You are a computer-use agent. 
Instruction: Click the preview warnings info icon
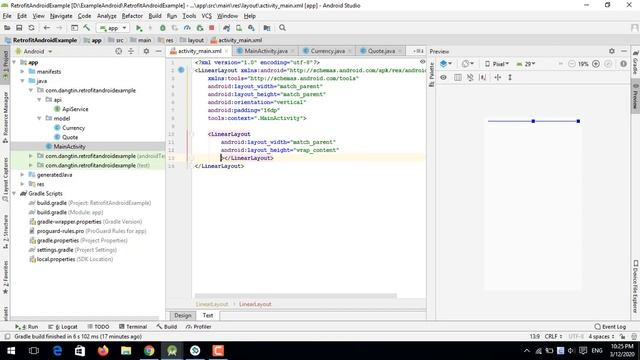(623, 64)
